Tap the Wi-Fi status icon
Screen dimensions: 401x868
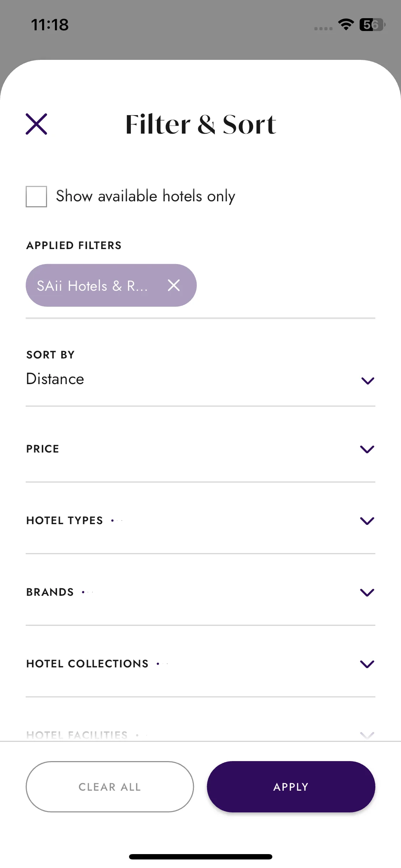pyautogui.click(x=346, y=25)
